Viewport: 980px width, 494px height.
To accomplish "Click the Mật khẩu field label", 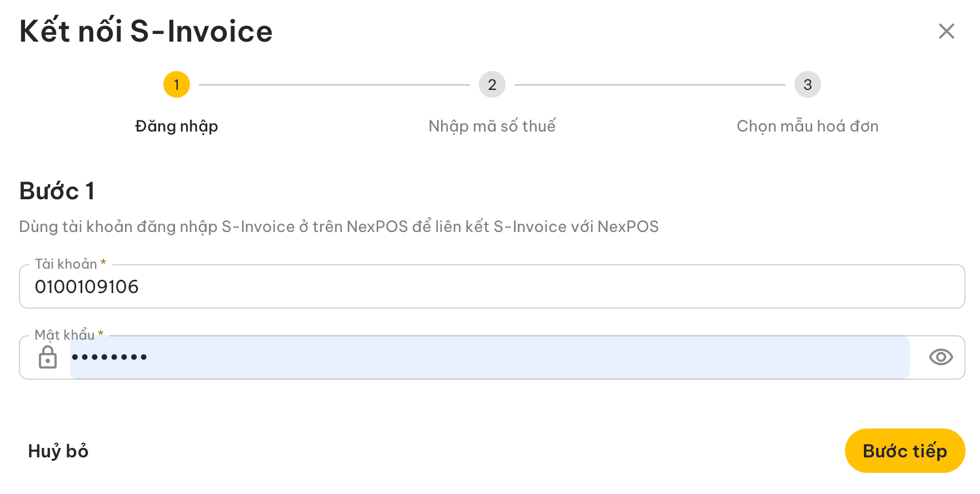I will (69, 335).
